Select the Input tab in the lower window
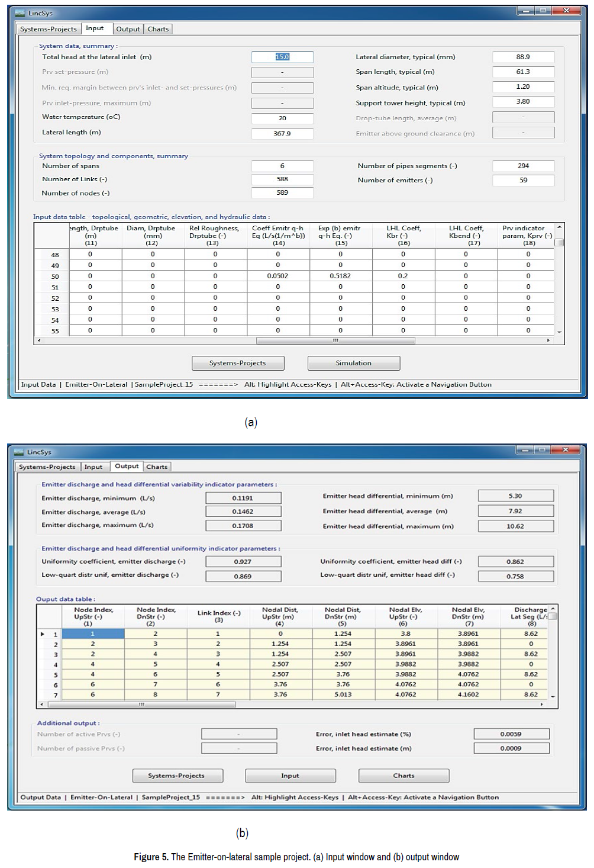The width and height of the screenshot is (594, 868). [x=93, y=467]
